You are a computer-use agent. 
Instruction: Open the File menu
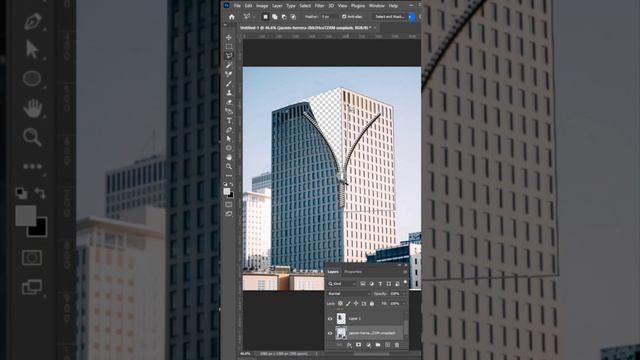(x=237, y=6)
